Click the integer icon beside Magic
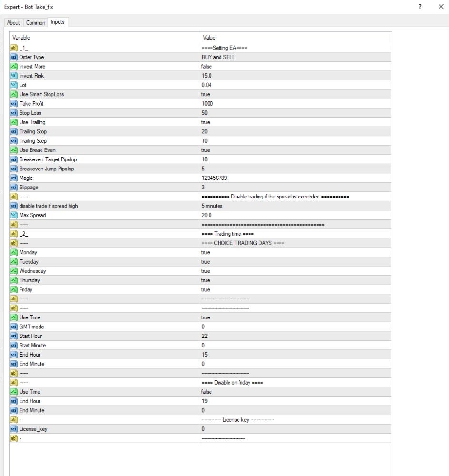This screenshot has height=476, width=449. [x=14, y=178]
